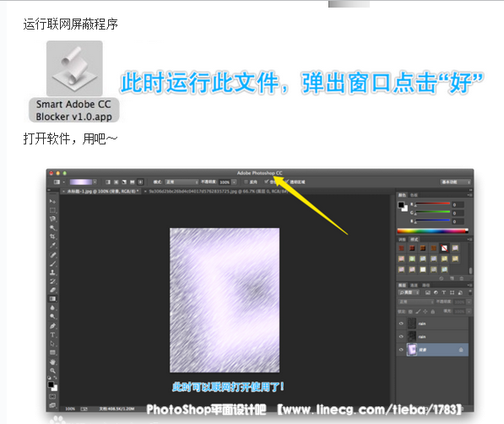Hide the top rain layer
Viewport: 504px width, 424px height.
[x=401, y=323]
